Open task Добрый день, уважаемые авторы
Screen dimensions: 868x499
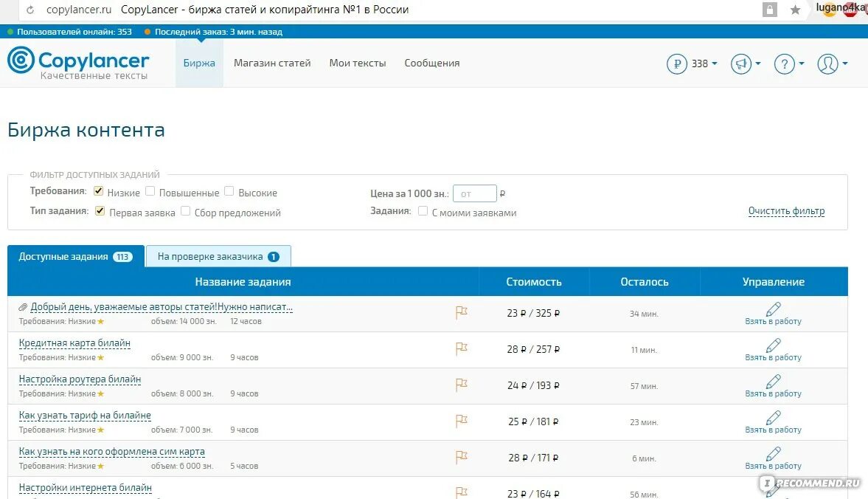162,307
